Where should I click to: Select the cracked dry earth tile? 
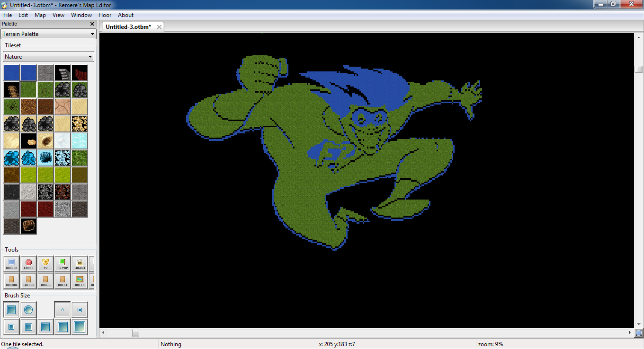tap(63, 107)
